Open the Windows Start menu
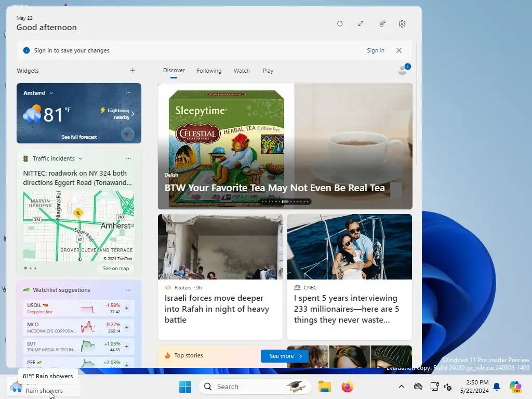532x399 pixels. (185, 387)
